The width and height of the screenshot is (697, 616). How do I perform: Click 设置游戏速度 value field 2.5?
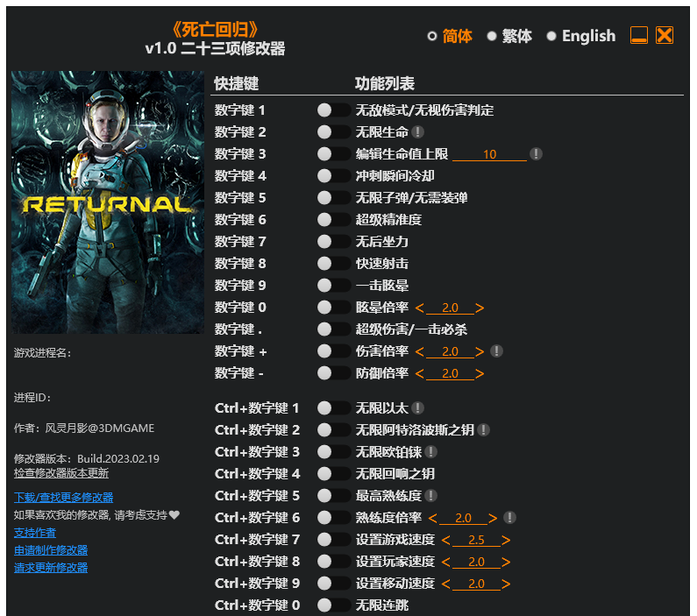(x=476, y=540)
